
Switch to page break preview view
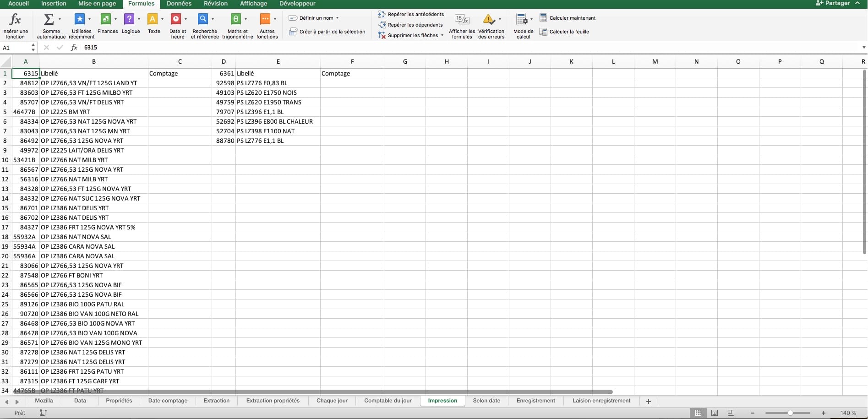(x=731, y=413)
